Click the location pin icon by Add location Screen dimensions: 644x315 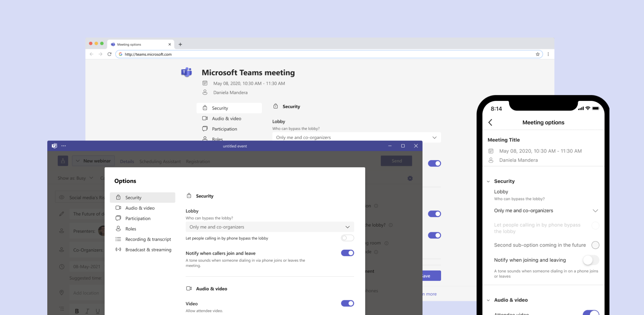tap(62, 293)
